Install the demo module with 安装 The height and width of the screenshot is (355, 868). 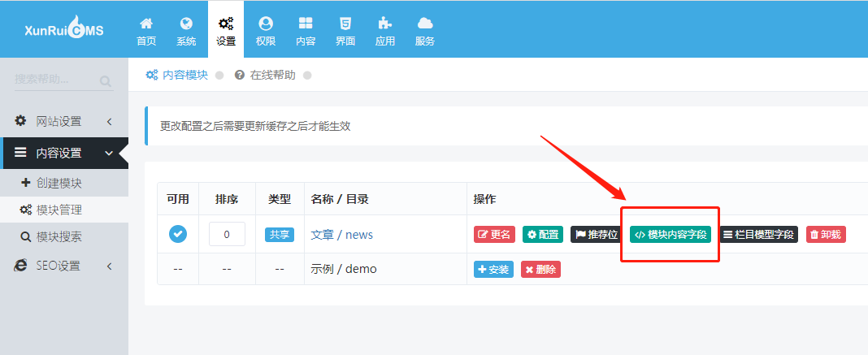(493, 269)
